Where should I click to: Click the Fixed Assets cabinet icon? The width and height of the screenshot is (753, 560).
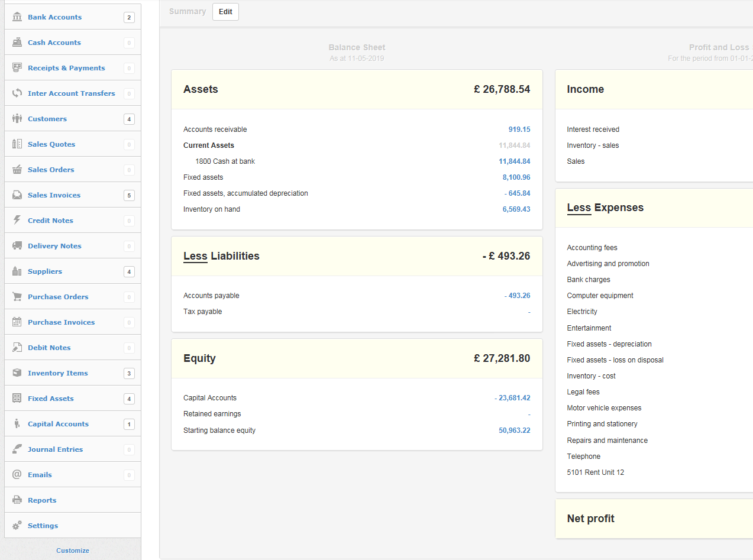[x=17, y=398]
